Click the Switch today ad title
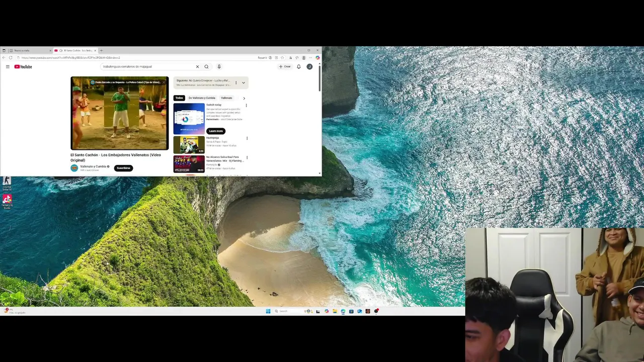Screen dimensions: 644x362 tap(214, 105)
